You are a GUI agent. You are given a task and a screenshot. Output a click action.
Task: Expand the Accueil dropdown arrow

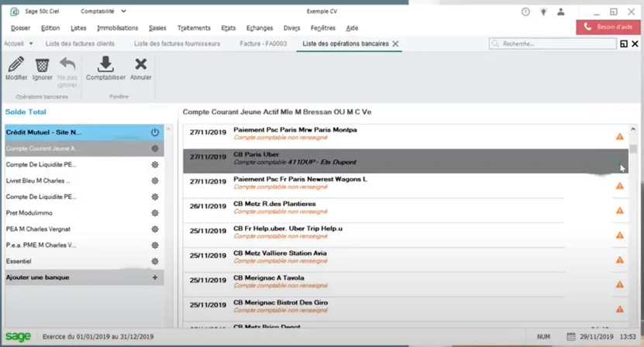pos(31,44)
